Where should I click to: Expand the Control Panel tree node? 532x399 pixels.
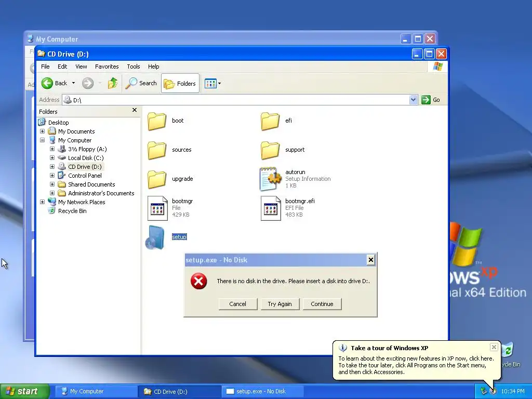pyautogui.click(x=52, y=176)
